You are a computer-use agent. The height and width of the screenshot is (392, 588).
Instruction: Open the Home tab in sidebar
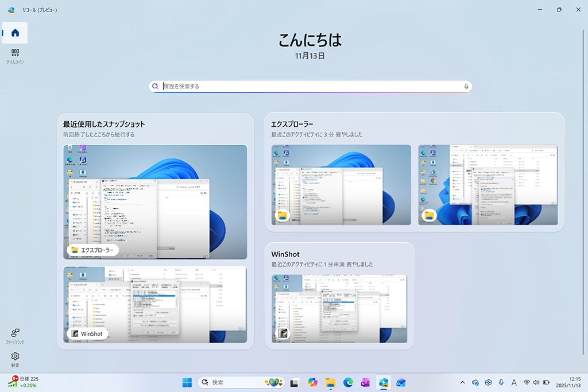tap(15, 33)
